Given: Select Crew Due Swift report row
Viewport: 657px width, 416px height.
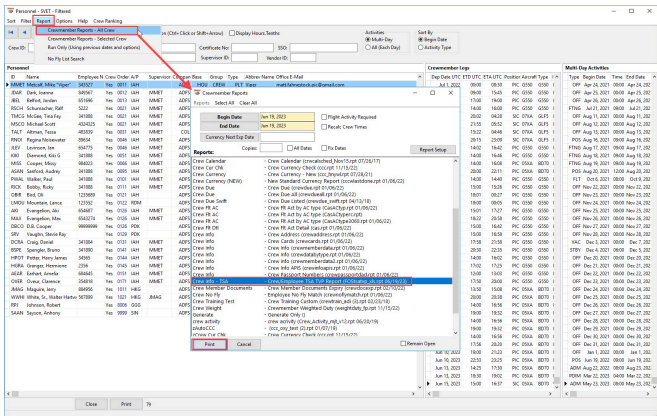Looking at the screenshot, I should tap(322, 201).
